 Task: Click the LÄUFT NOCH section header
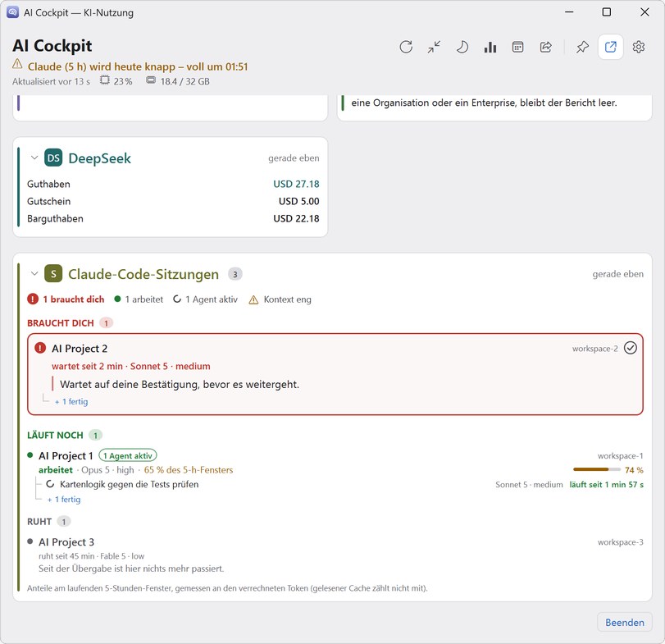point(55,436)
